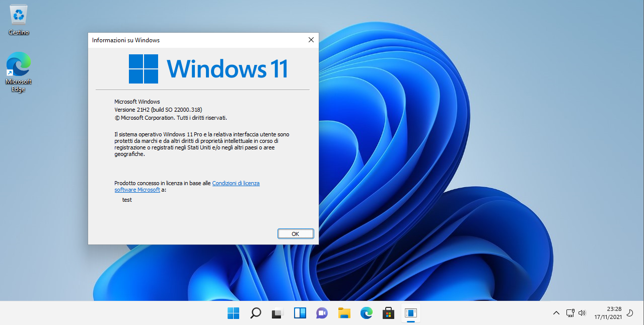The width and height of the screenshot is (644, 325).
Task: Click the text 'Versione 21H2 (build SO 22000.318)'
Action: tap(158, 110)
